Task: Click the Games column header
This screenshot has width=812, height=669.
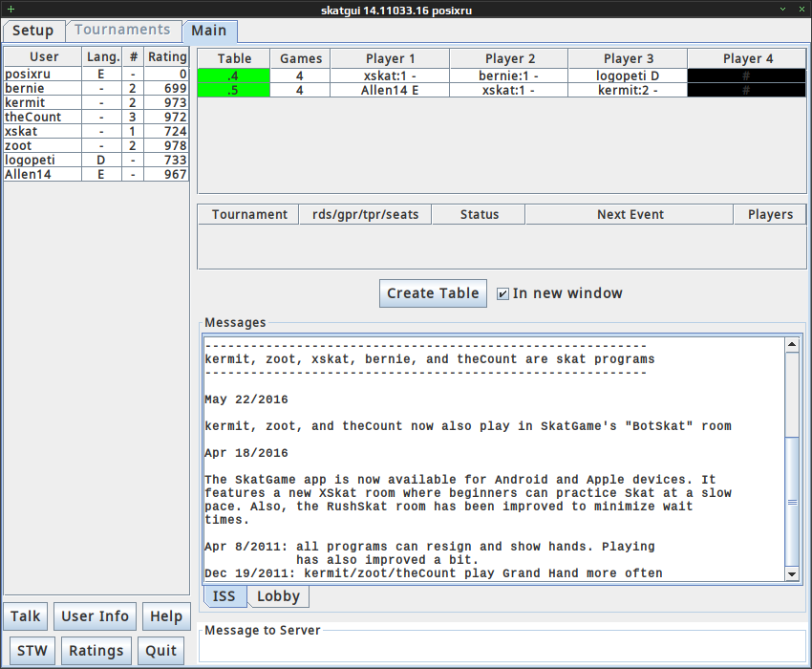Action: click(x=300, y=58)
